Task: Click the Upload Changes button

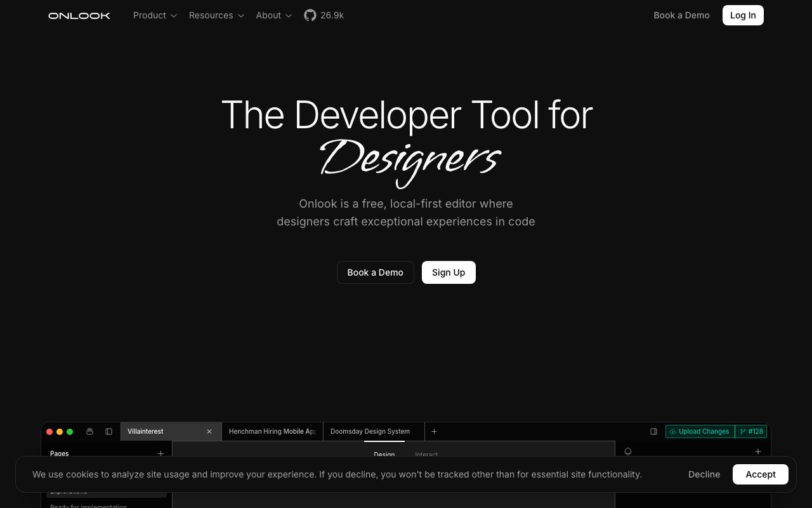Action: pos(700,431)
